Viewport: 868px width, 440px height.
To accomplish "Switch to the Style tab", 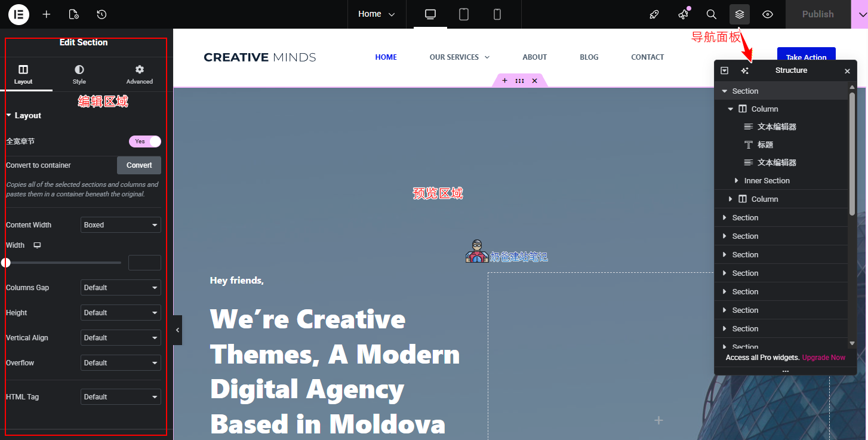I will [79, 73].
